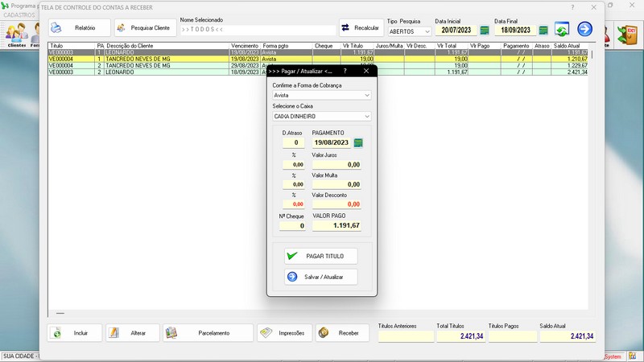Click the PAGAR TITULO button
This screenshot has height=362, width=644.
pyautogui.click(x=320, y=256)
